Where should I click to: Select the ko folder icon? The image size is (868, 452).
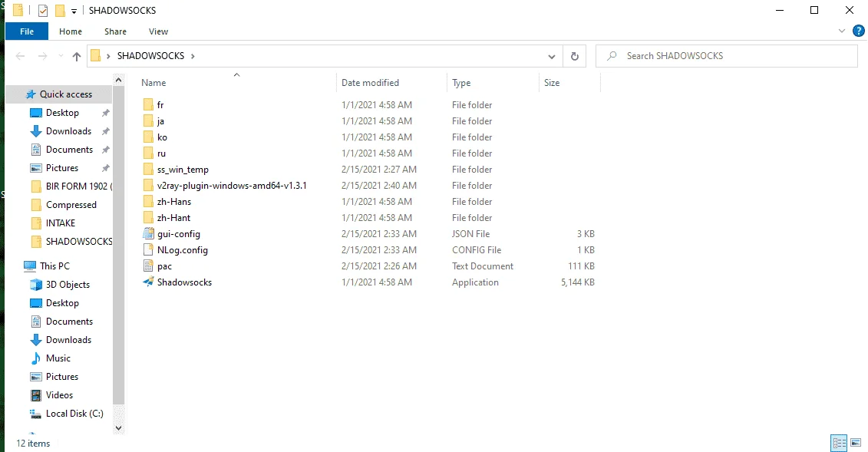coord(148,137)
